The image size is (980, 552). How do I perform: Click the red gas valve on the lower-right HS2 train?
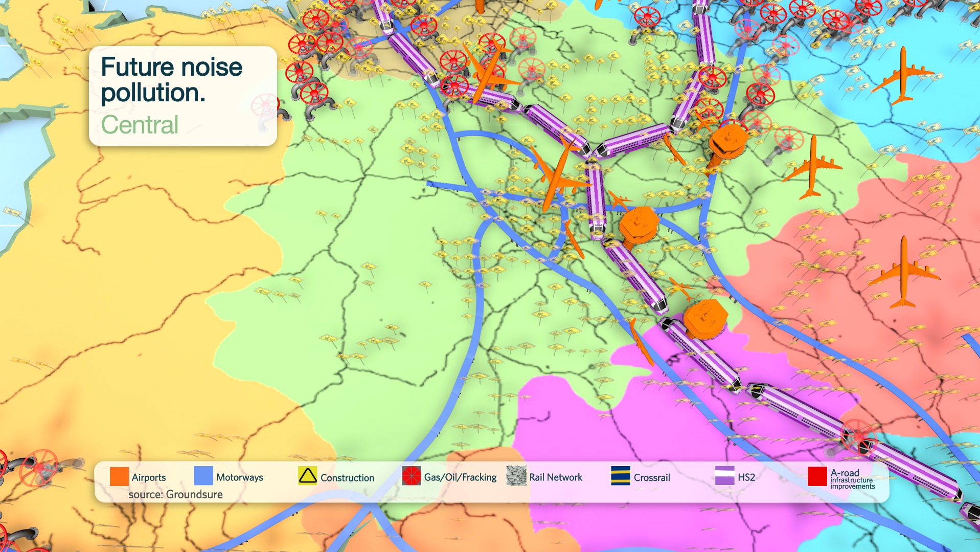coord(859,436)
